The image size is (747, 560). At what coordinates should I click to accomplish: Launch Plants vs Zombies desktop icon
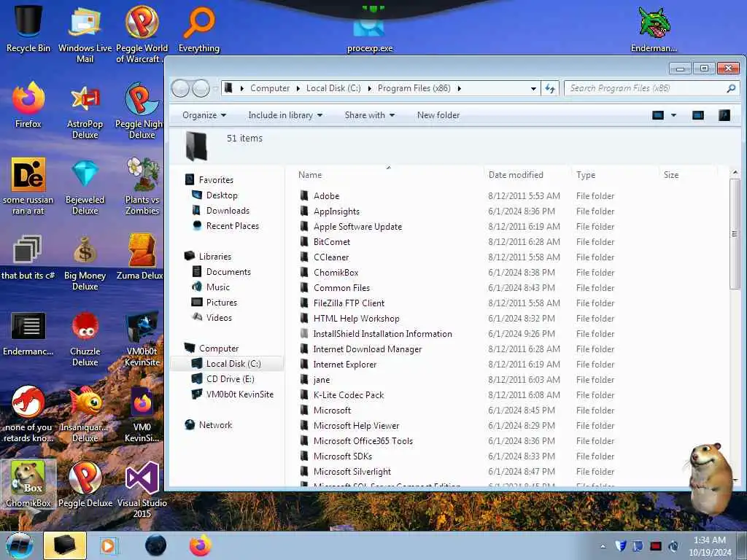click(142, 187)
